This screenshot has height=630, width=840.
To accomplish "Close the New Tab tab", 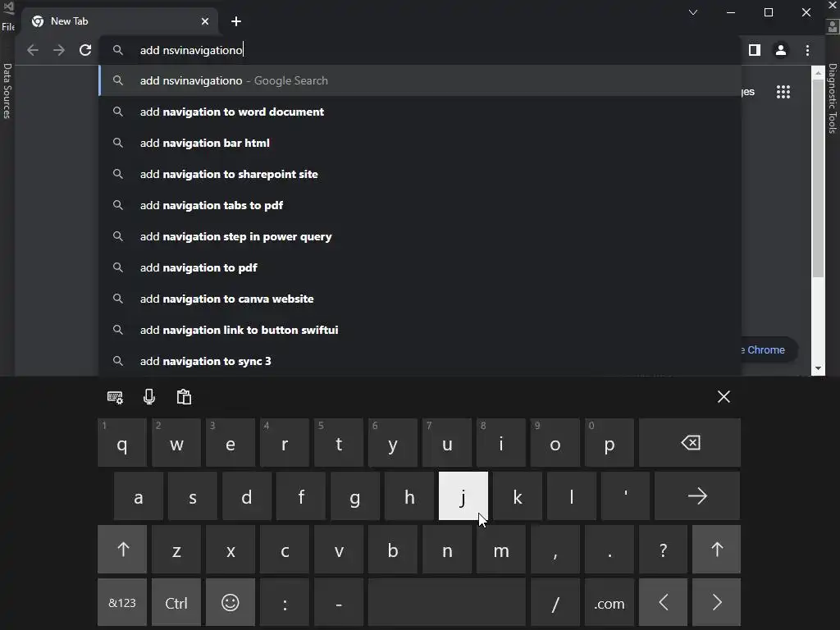I will coord(204,21).
